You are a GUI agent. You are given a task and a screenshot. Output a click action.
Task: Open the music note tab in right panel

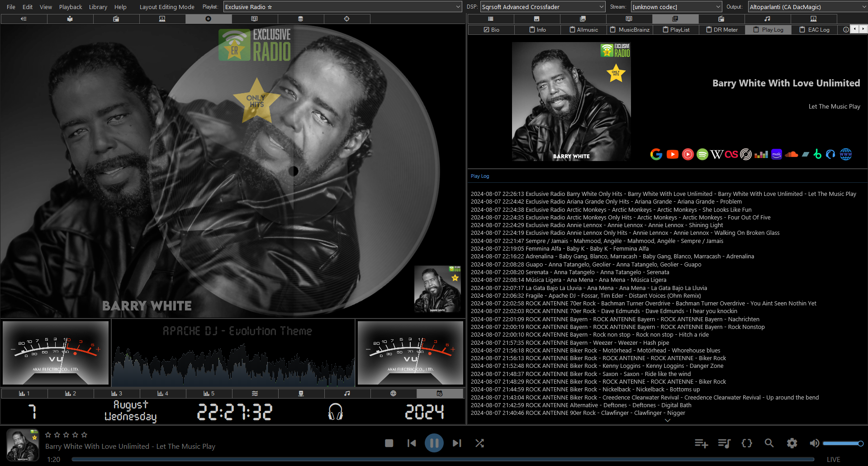point(768,19)
